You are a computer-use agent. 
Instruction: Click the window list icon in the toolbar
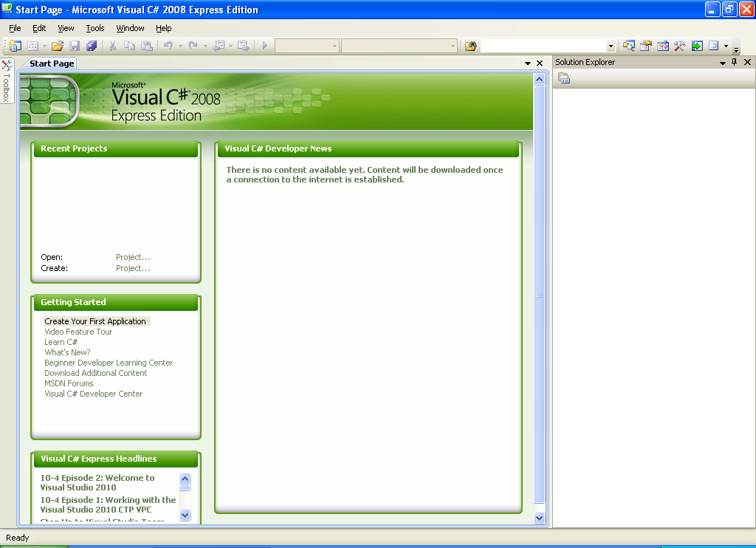[714, 46]
